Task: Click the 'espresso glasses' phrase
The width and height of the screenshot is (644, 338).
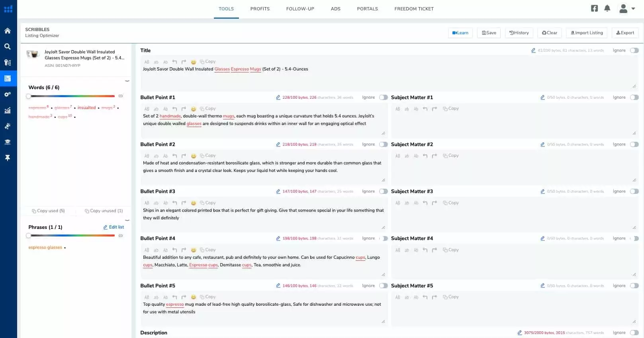Action: (45, 248)
